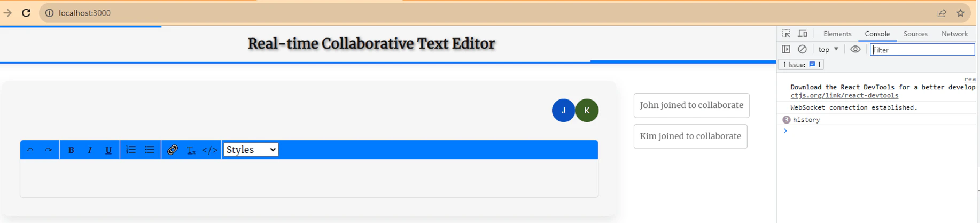Click the redo arrow in editor toolbar
This screenshot has width=980, height=223.
48,150
